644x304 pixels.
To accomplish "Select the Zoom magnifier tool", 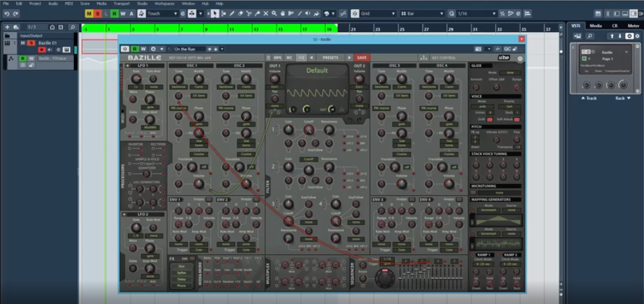I will coord(274,13).
